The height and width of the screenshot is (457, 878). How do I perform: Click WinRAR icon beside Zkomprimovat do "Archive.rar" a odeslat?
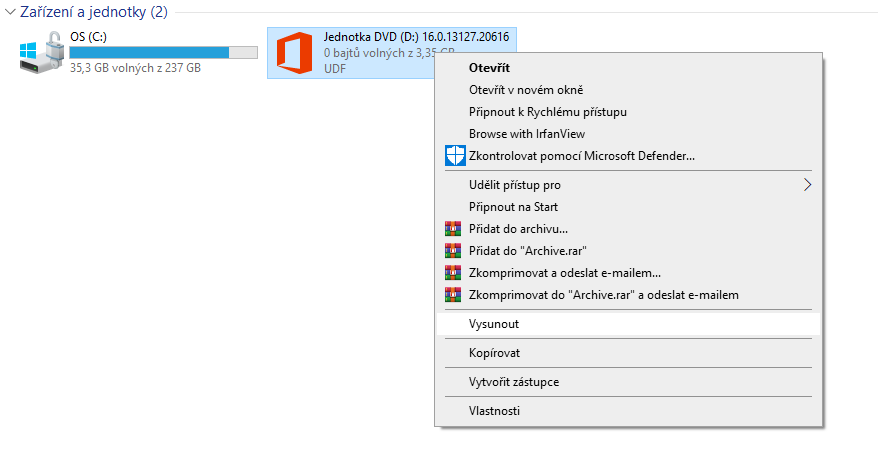(x=453, y=295)
